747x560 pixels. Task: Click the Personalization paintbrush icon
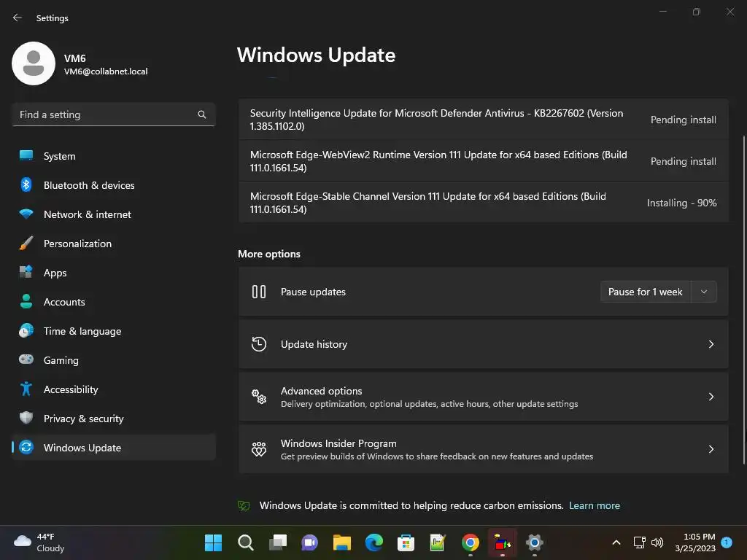pos(26,243)
